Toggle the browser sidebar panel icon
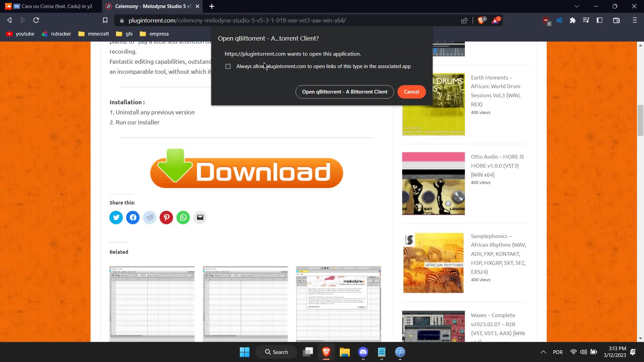 [599, 20]
